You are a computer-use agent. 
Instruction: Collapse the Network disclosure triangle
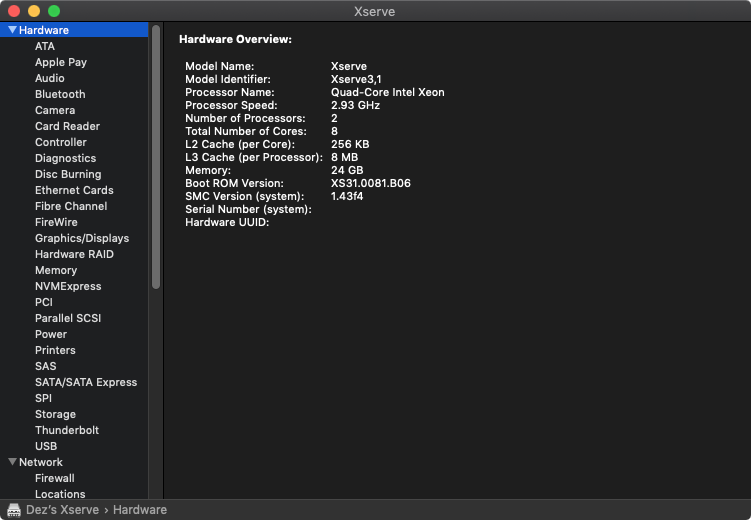click(x=12, y=462)
